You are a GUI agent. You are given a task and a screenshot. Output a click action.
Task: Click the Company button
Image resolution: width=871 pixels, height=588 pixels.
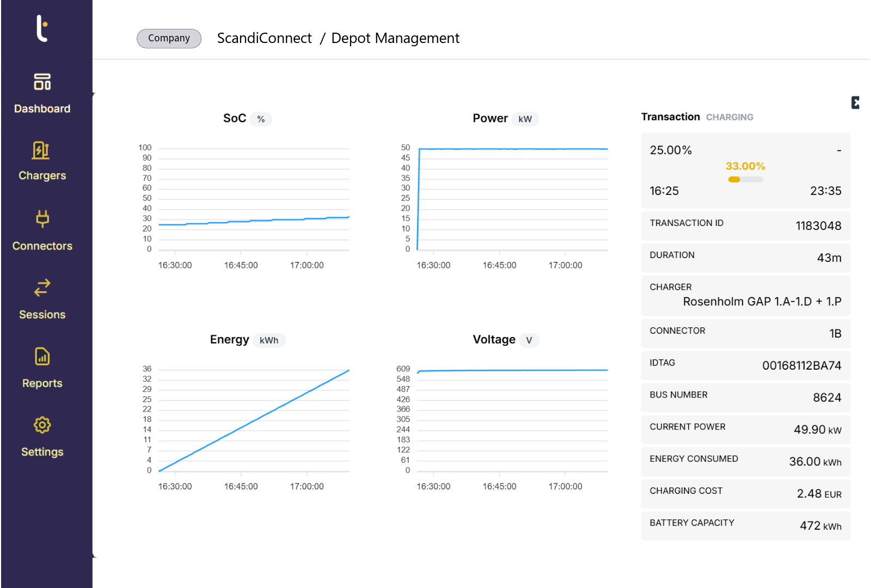coord(169,38)
